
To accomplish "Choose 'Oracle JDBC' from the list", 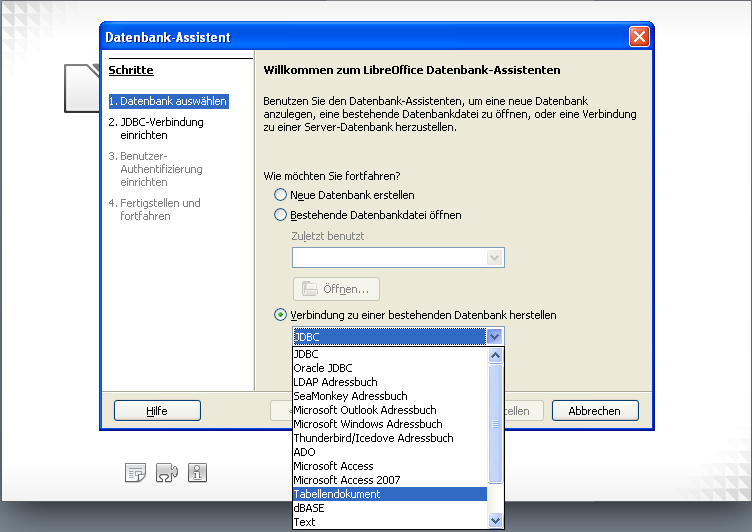I will click(x=390, y=368).
